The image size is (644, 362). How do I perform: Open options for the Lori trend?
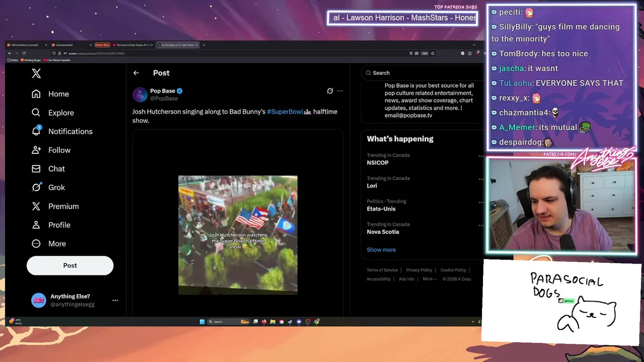pos(481,179)
